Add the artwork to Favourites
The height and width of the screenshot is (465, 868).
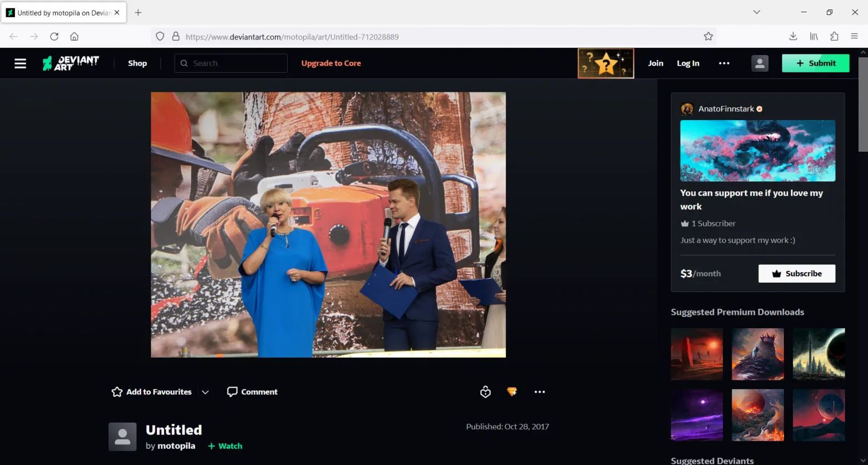pyautogui.click(x=151, y=392)
